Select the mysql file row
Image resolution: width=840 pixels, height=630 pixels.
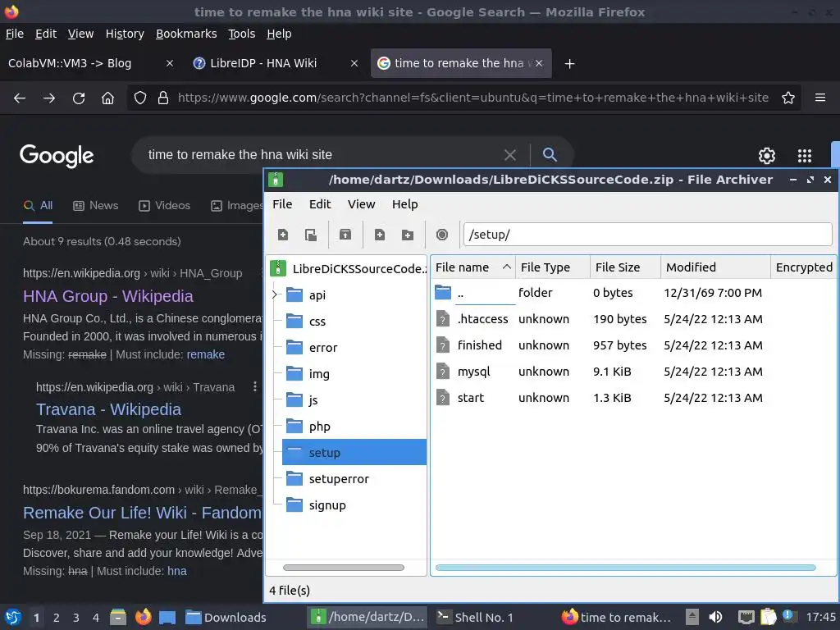pos(633,372)
